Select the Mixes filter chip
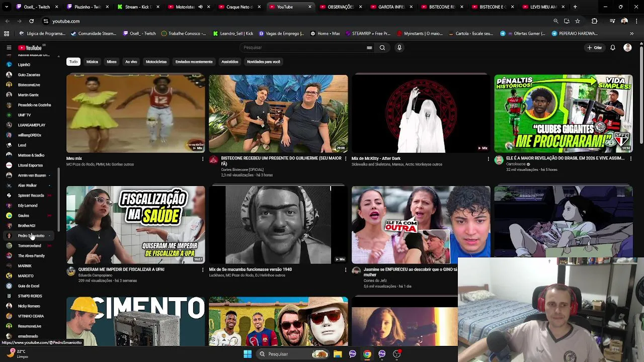This screenshot has width=644, height=362. (x=112, y=62)
